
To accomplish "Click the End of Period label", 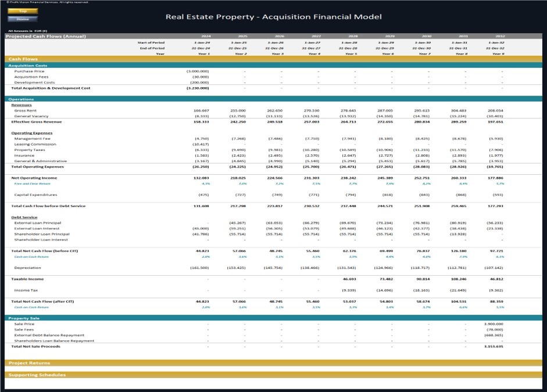I will pyautogui.click(x=152, y=48).
